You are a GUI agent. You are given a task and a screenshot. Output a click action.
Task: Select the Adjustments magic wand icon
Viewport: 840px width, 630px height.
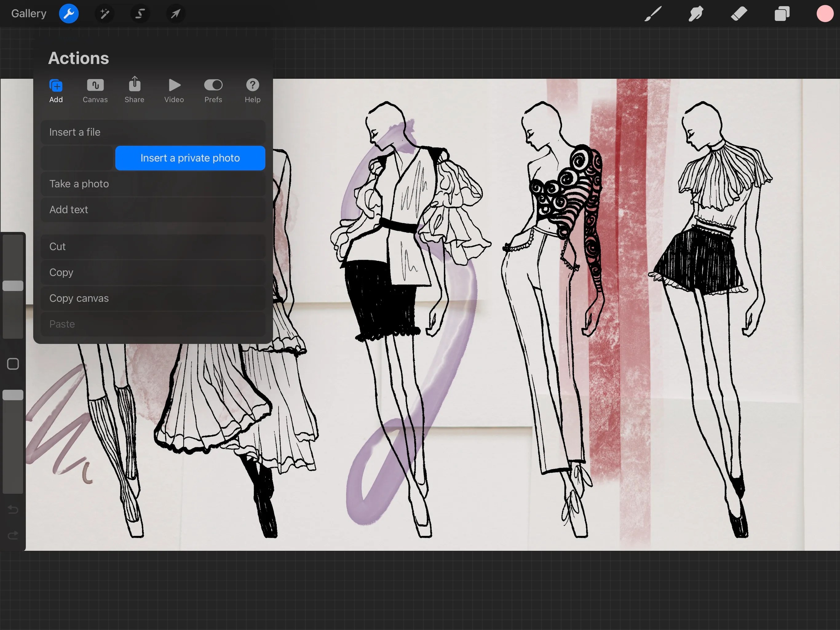[x=105, y=14]
